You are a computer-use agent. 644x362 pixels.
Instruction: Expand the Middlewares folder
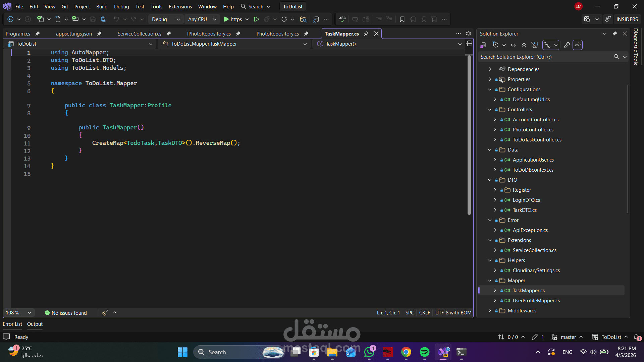(x=490, y=311)
